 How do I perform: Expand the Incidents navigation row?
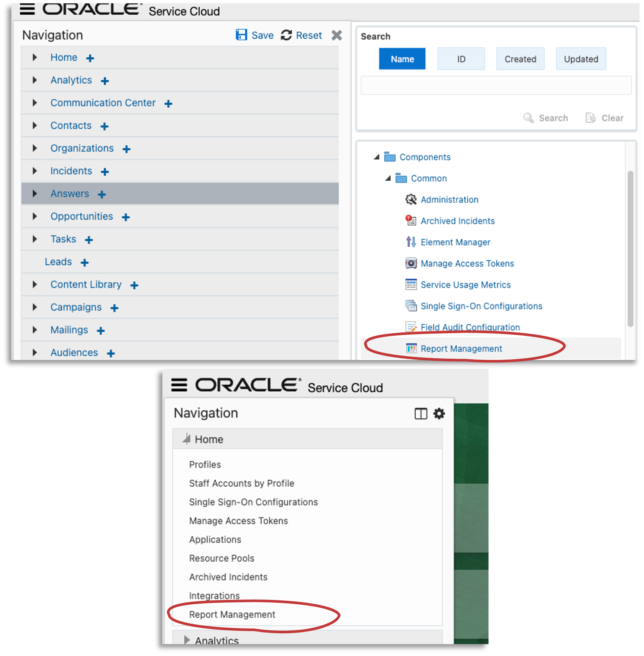click(x=35, y=171)
